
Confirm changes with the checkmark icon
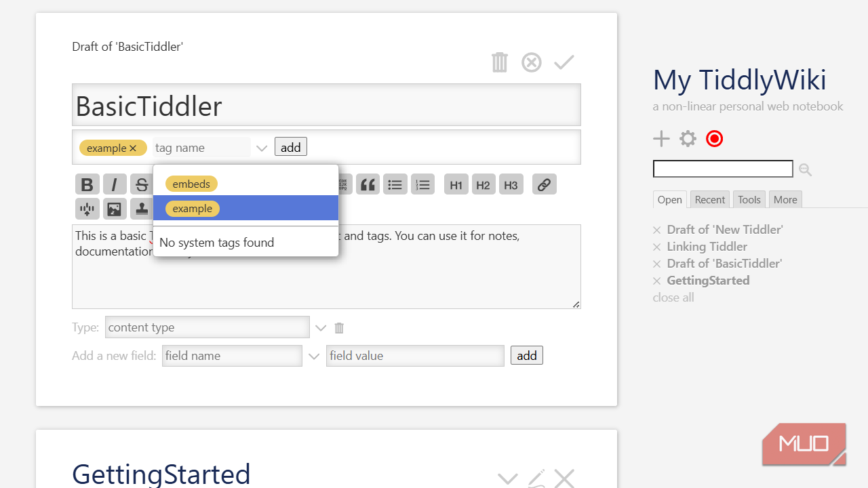pyautogui.click(x=564, y=62)
